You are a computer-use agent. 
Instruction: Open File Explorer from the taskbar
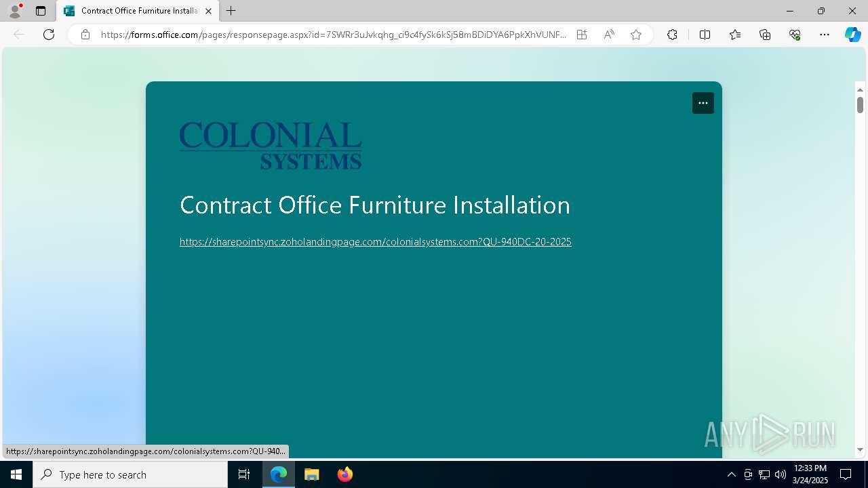coord(312,474)
